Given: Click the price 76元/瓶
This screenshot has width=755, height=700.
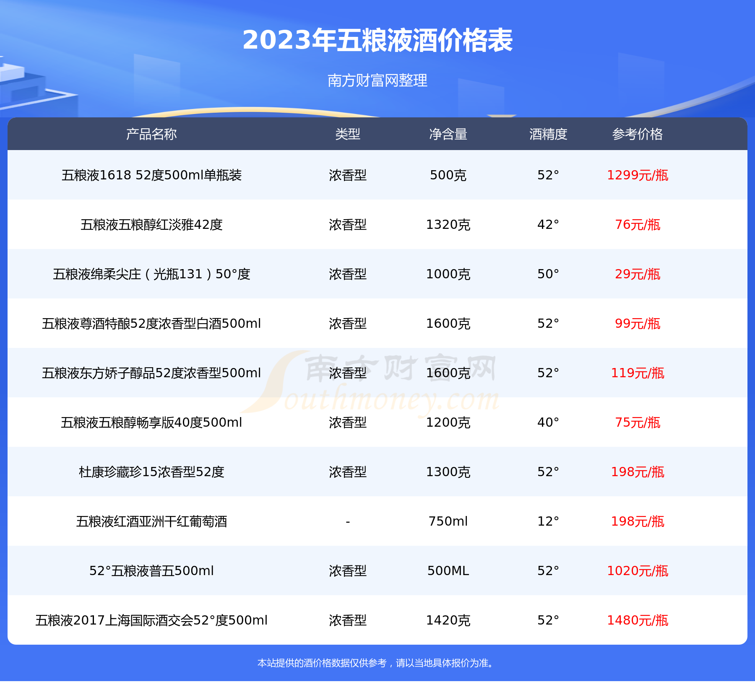Looking at the screenshot, I should (x=638, y=225).
